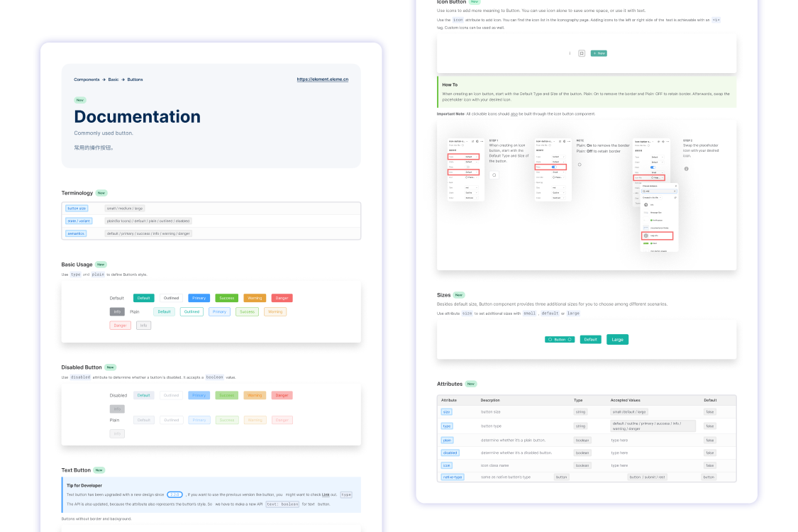Viewport: 798px width, 532px height.
Task: Click the solid gray Info button
Action: [117, 311]
